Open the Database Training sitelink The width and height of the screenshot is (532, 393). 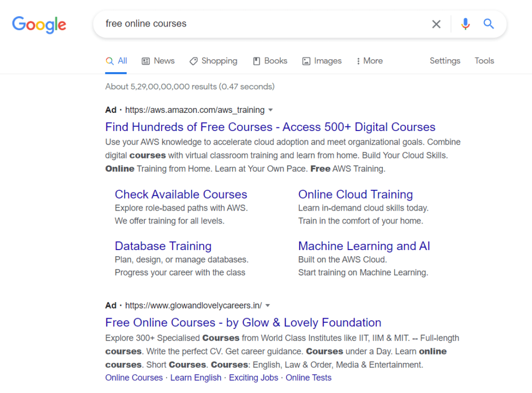pos(163,246)
